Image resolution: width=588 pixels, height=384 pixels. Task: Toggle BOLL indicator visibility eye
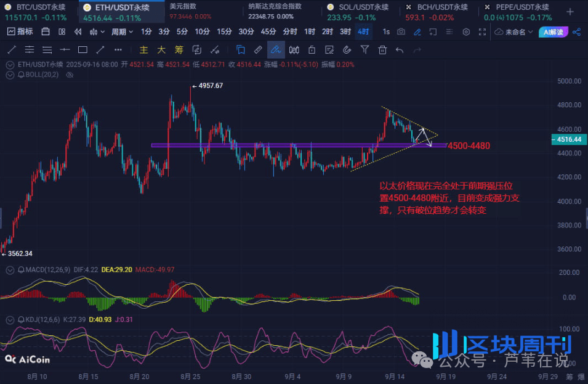[70, 75]
